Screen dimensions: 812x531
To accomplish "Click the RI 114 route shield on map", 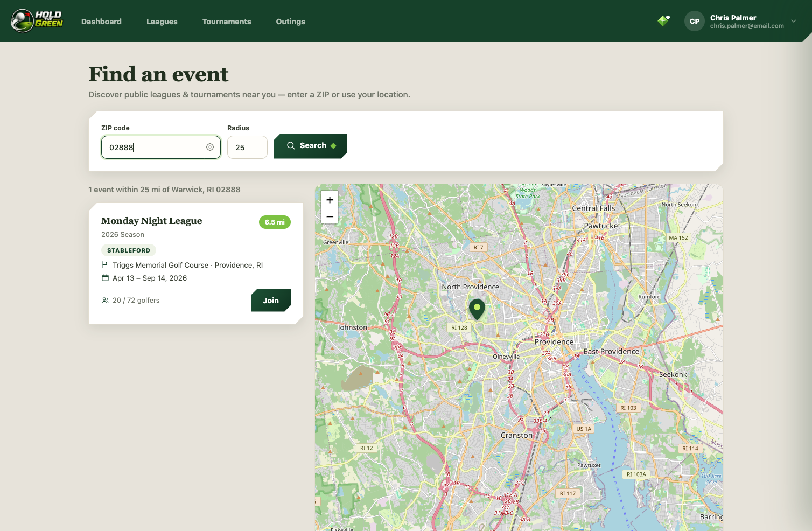I will 690,448.
